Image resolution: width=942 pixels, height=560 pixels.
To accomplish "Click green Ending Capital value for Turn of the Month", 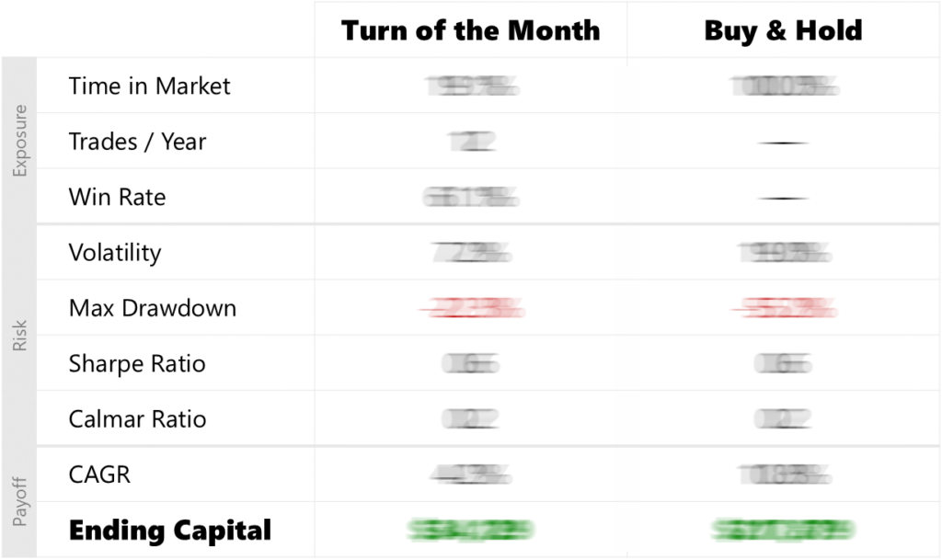I will (470, 531).
